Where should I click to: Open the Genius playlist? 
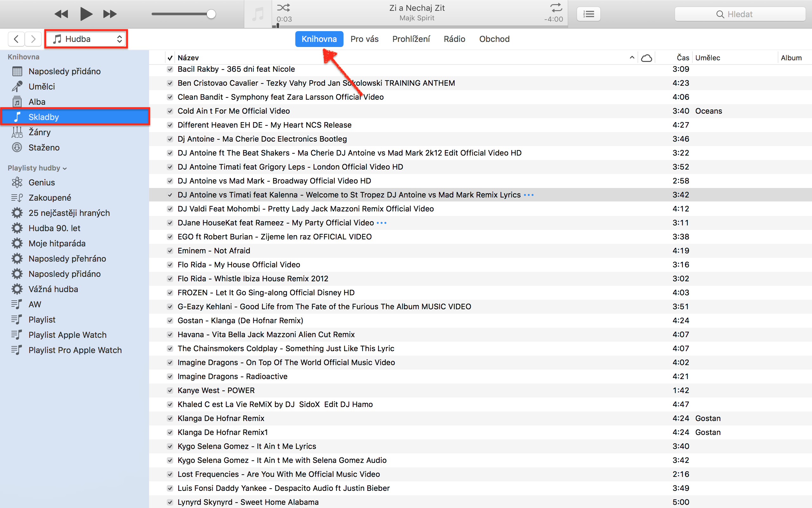(x=75, y=183)
